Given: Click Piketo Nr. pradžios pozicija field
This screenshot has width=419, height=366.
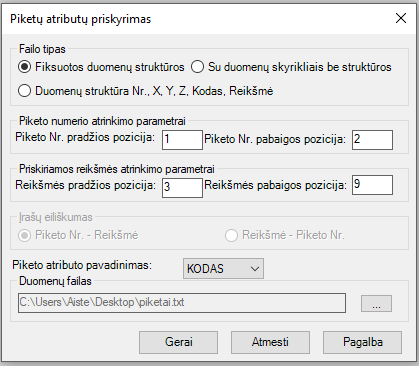Looking at the screenshot, I should (x=182, y=140).
